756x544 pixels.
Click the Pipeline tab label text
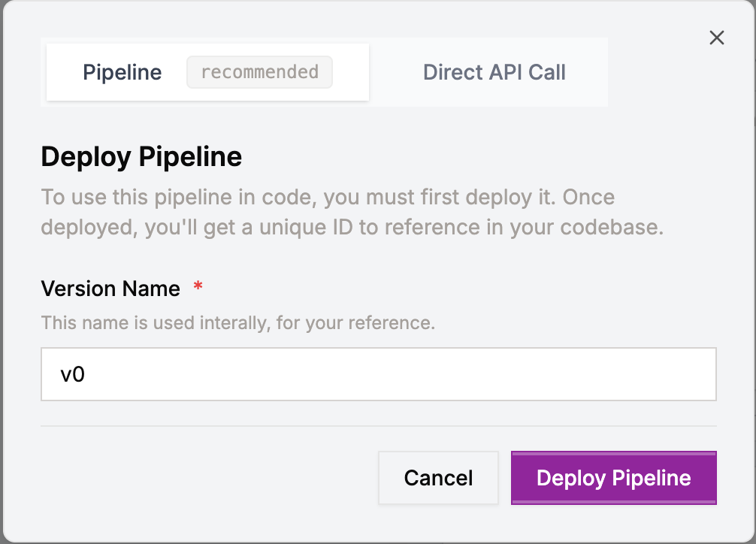pyautogui.click(x=122, y=72)
